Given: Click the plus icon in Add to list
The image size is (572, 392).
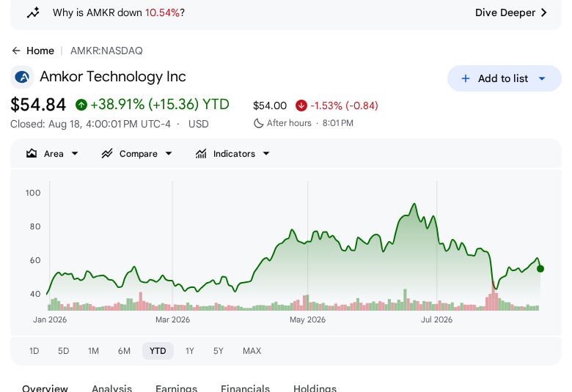Looking at the screenshot, I should click(466, 78).
